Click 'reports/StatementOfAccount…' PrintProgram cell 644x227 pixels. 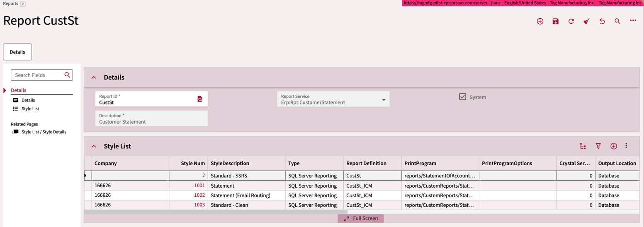tap(440, 176)
